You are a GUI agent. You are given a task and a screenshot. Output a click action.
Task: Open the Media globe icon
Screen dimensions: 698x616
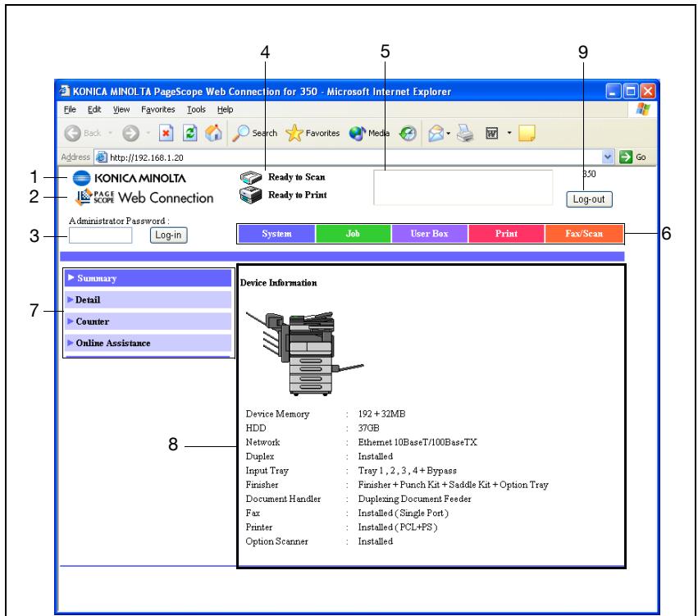(357, 133)
